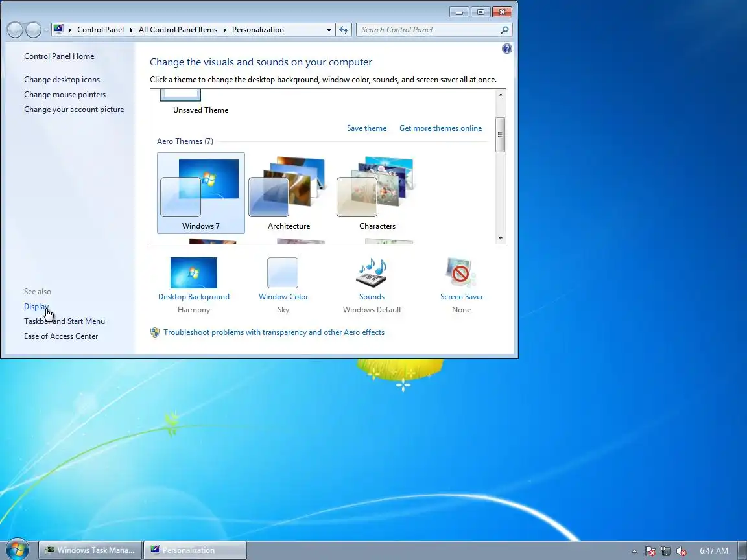Expand the address bar history dropdown
747x560 pixels.
[329, 30]
